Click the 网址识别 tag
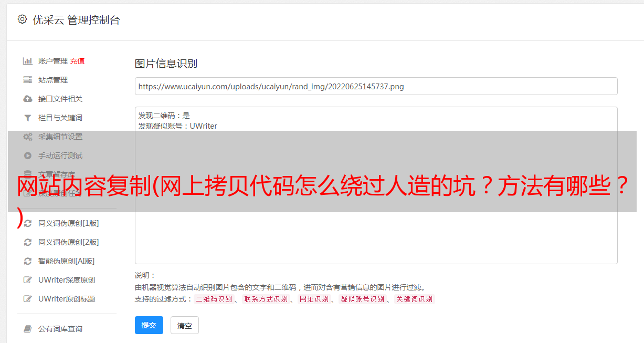 314,299
